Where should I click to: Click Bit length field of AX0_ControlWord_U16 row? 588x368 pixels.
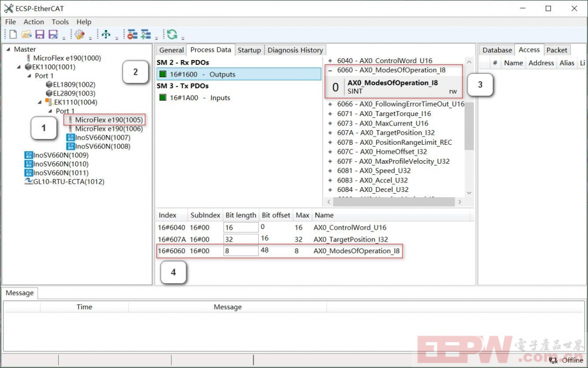[240, 227]
